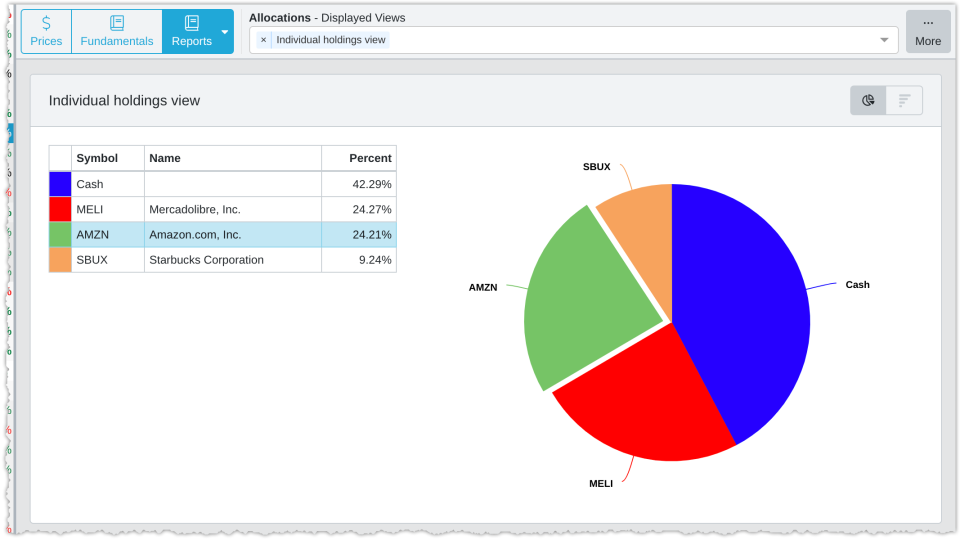Image resolution: width=960 pixels, height=540 pixels.
Task: Click the dollar sign Prices icon
Action: click(x=47, y=23)
